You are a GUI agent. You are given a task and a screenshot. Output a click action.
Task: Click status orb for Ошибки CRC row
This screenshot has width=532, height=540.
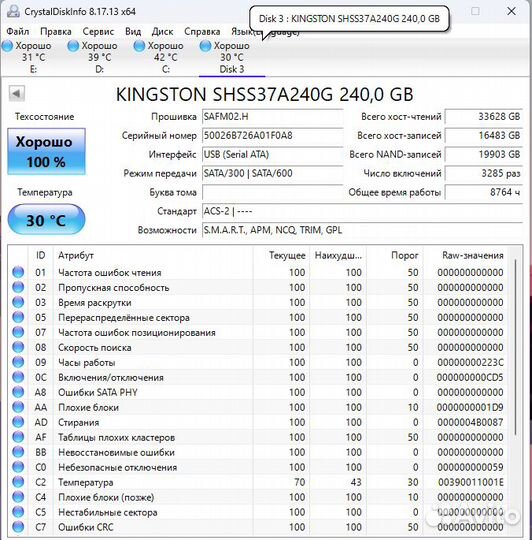coord(18,527)
